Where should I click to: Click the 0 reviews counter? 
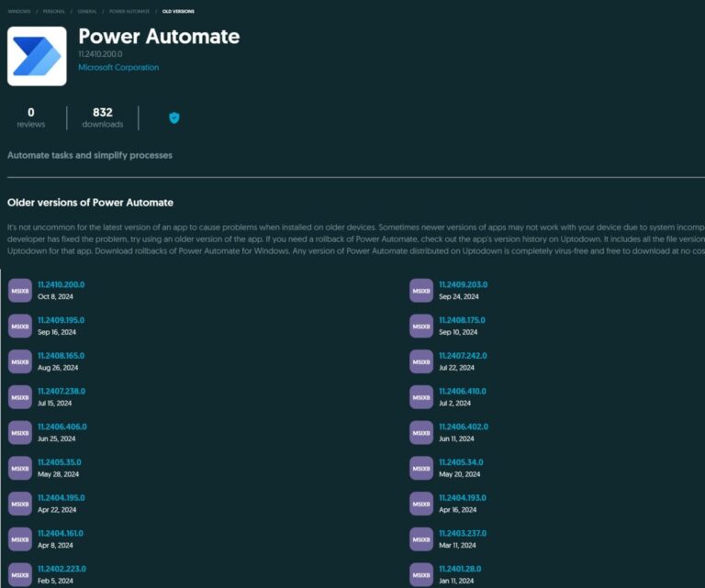tap(31, 117)
